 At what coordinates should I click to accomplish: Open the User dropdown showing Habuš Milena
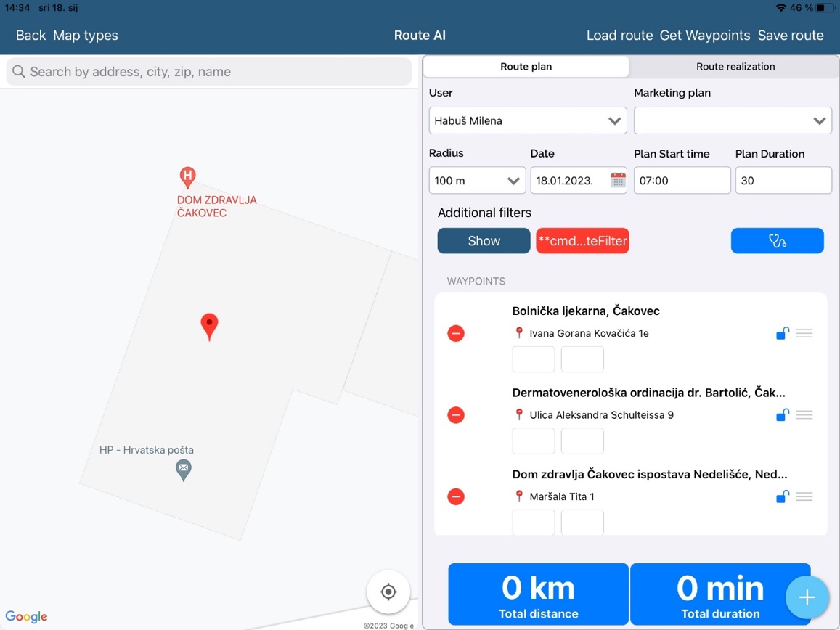point(527,121)
